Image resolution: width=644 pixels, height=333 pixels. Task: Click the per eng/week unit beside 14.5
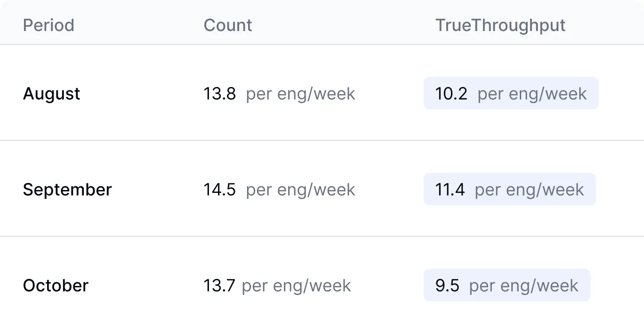[300, 190]
